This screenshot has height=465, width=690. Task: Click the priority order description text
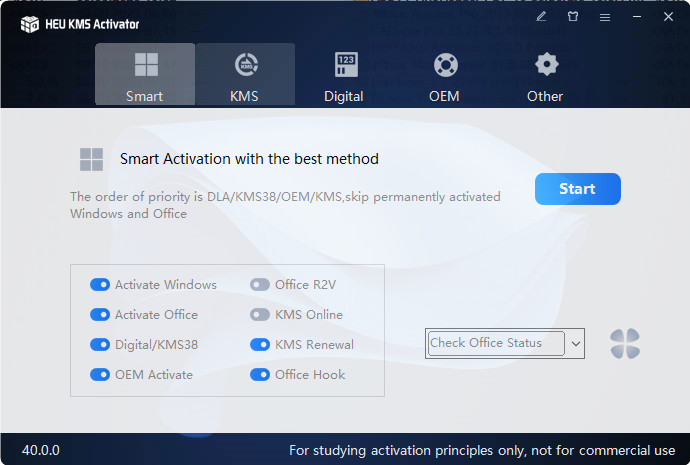click(285, 205)
